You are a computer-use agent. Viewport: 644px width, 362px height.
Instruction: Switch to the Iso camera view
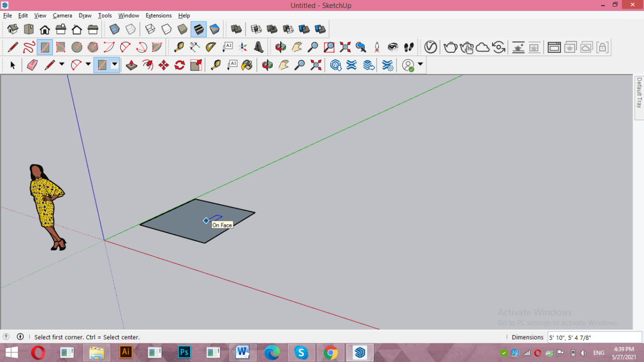(x=12, y=29)
